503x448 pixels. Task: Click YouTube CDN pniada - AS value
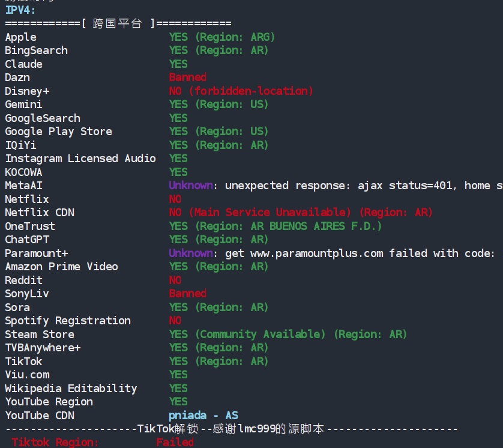pos(203,416)
